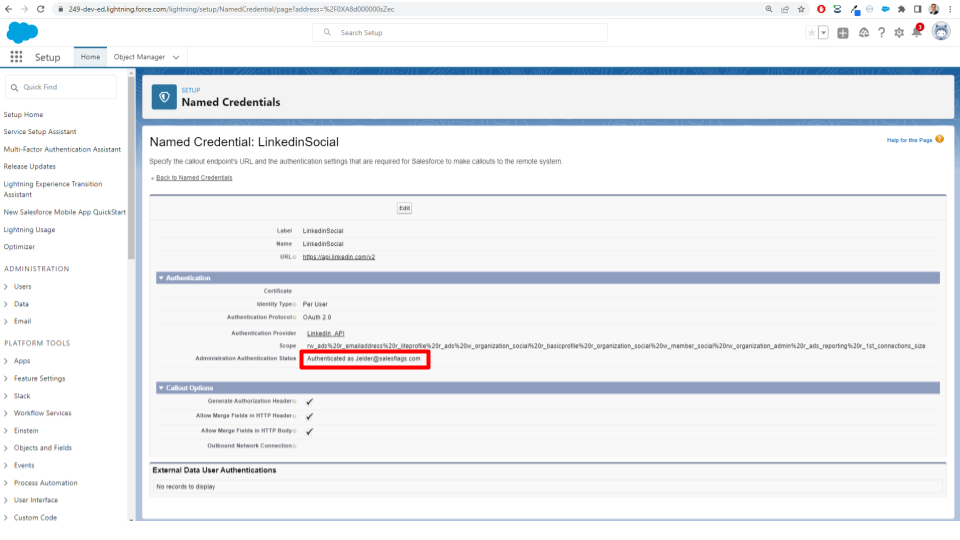Viewport: 960px width, 540px height.
Task: Expand Einstein in sidebar
Action: pos(6,430)
